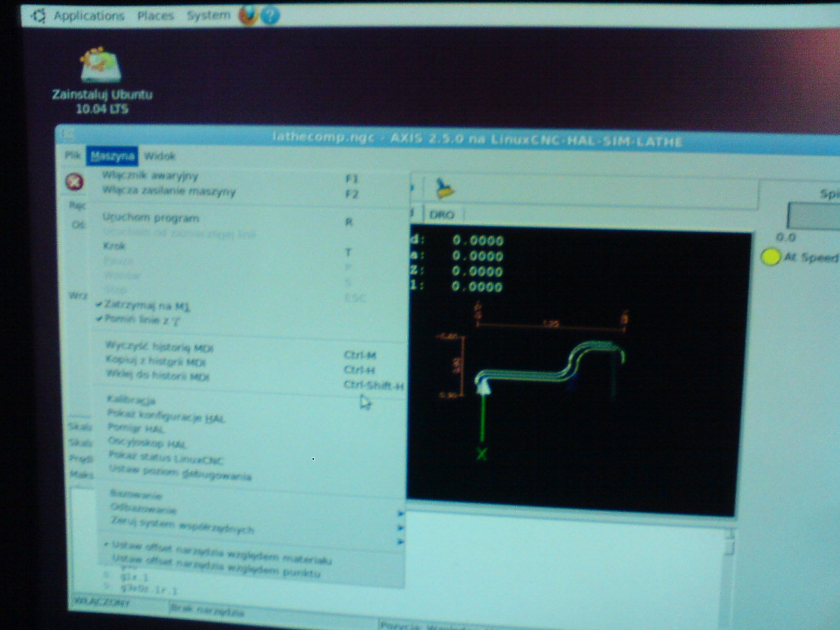The image size is (840, 630).
Task: Open the Widok menu
Action: click(159, 156)
